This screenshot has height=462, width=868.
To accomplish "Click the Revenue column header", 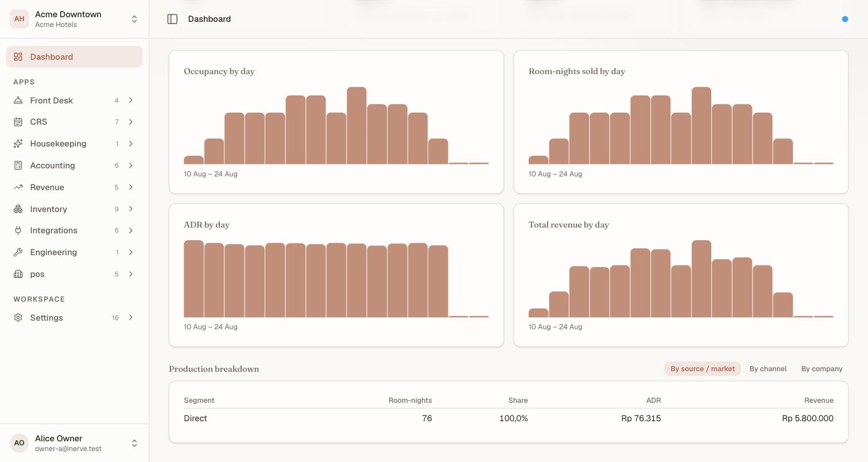I will 819,401.
